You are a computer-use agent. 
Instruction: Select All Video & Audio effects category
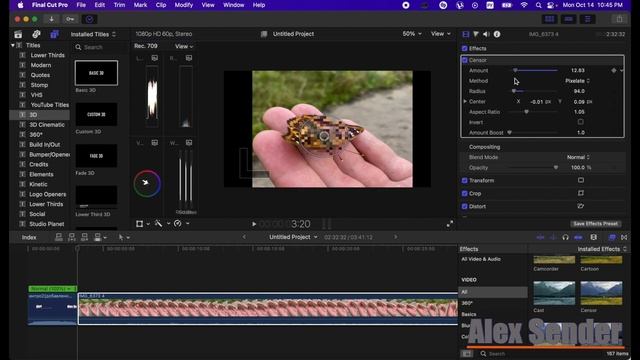tap(481, 259)
